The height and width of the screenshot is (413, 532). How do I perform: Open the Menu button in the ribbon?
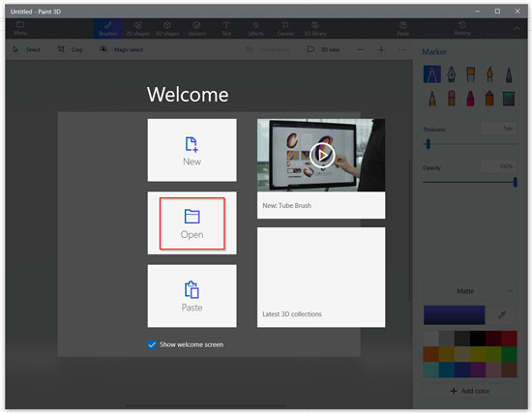click(x=20, y=28)
